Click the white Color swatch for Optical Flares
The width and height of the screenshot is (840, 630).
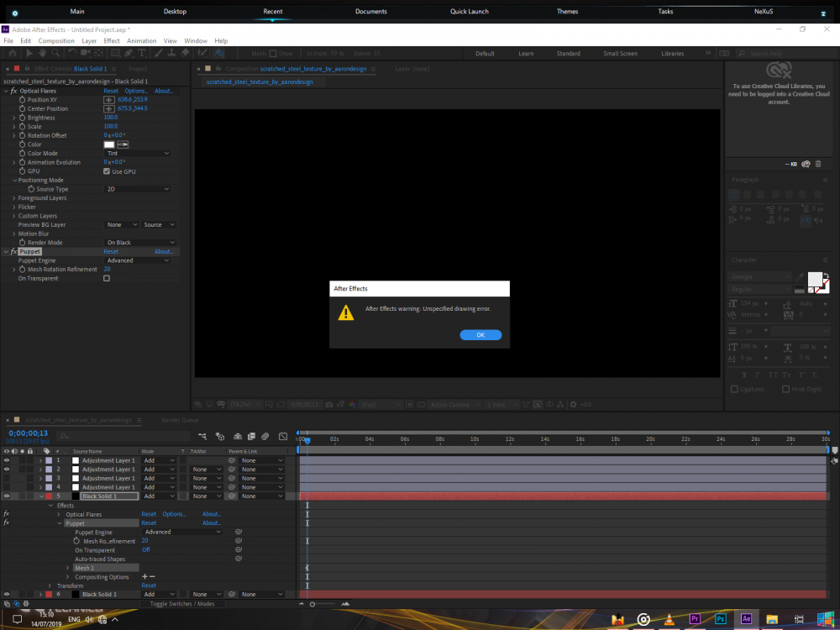[x=109, y=144]
